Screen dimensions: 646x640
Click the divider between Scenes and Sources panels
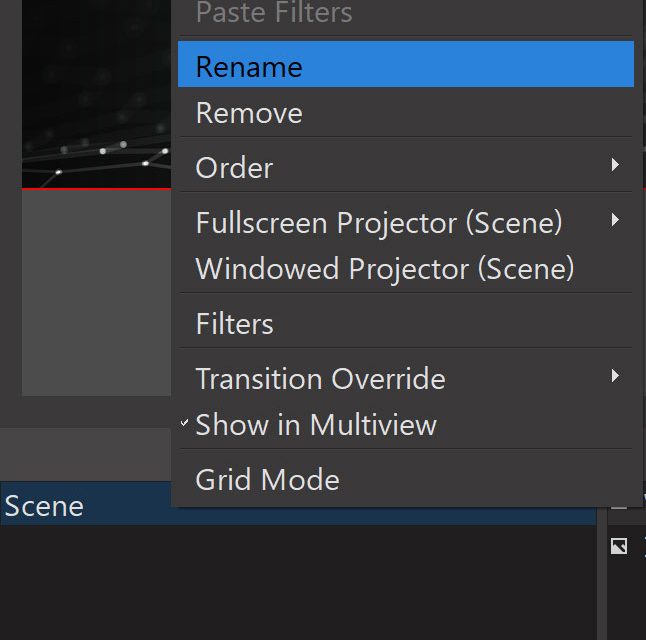(602, 580)
